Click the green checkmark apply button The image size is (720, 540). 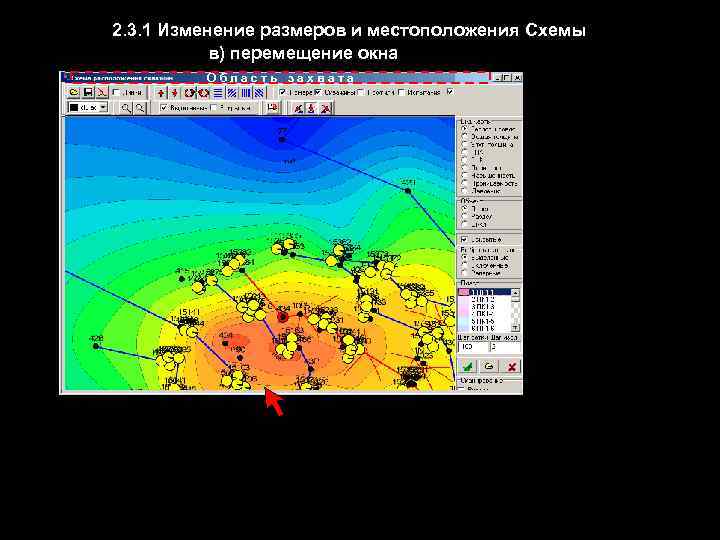tap(468, 366)
